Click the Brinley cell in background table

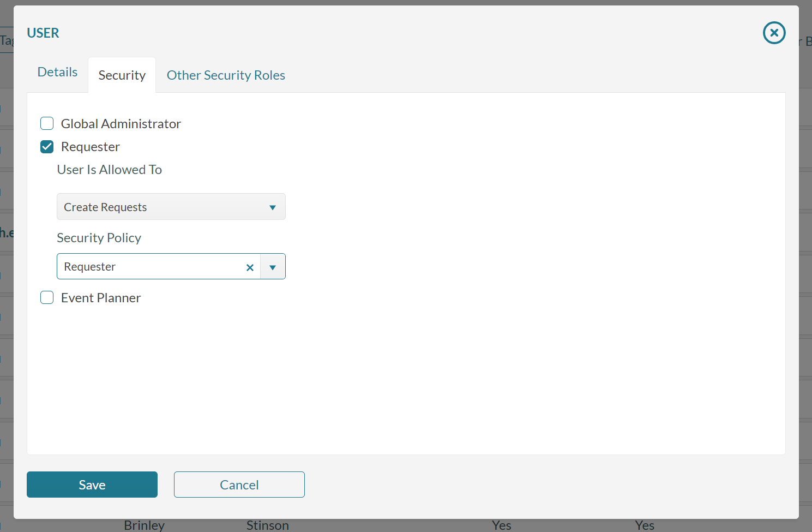pos(144,525)
